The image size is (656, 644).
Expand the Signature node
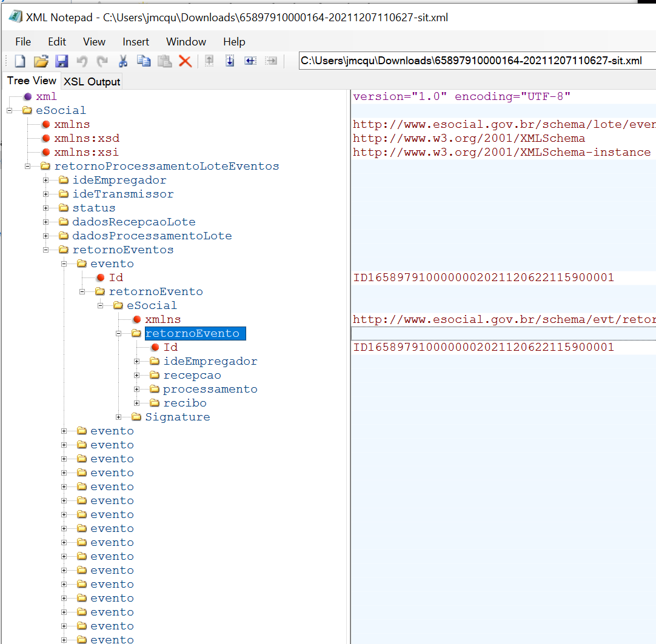[x=119, y=417]
